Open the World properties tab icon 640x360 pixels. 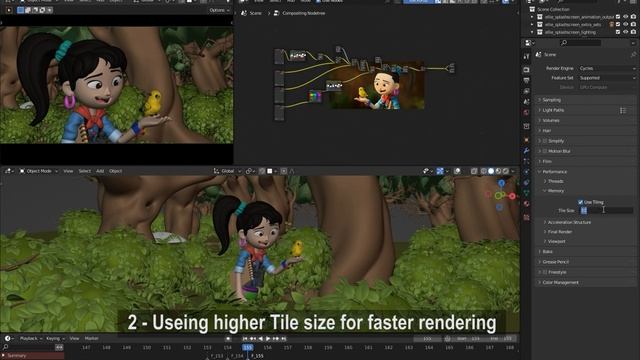coord(527,112)
